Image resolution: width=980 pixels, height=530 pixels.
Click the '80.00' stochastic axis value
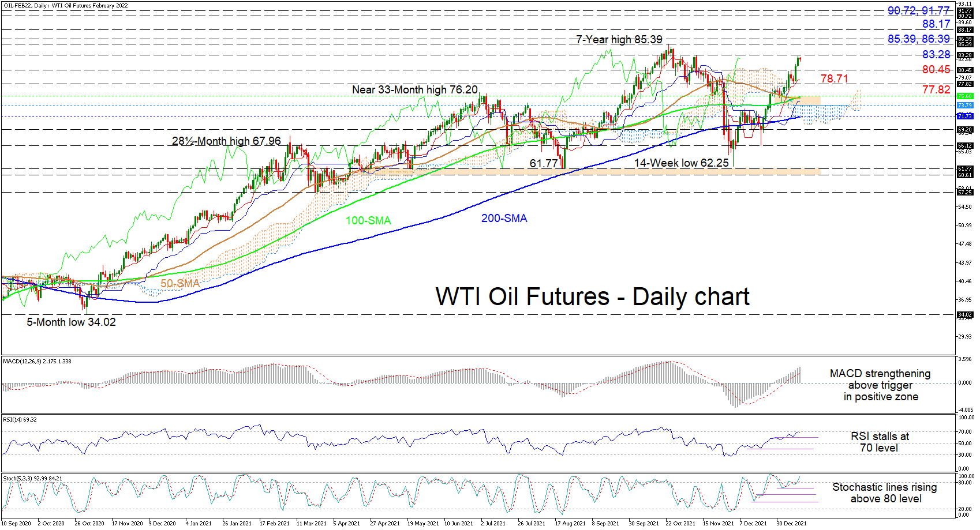(x=966, y=483)
